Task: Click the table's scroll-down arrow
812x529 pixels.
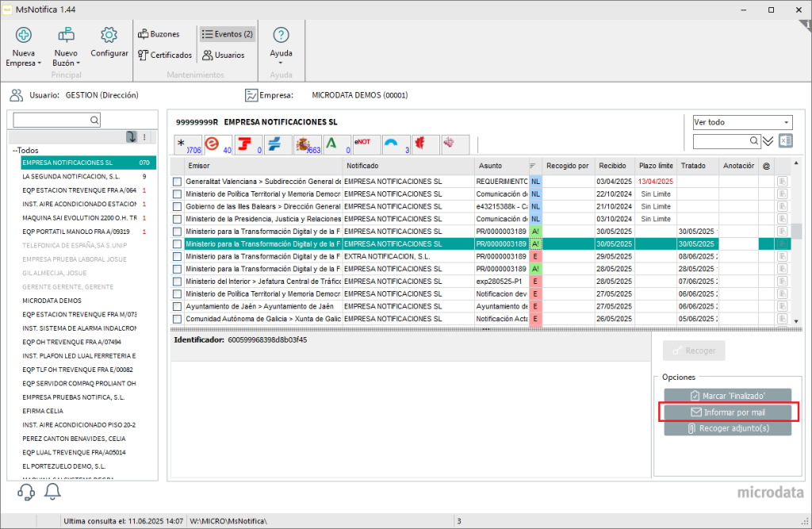Action: coord(796,321)
